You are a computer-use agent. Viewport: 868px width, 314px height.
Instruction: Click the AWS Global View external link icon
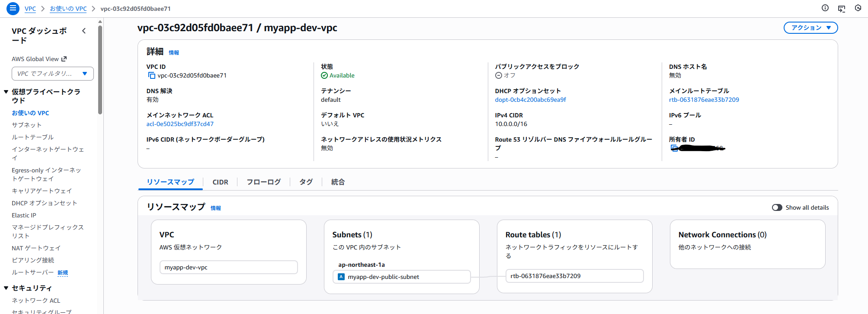(x=64, y=59)
